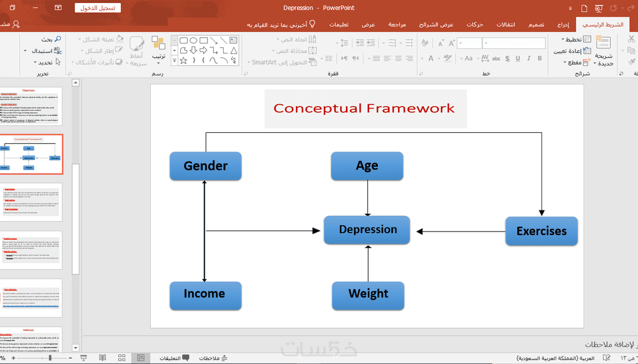This screenshot has height=364, width=638.
Task: Switch to the إدراج insert tab
Action: click(x=563, y=25)
